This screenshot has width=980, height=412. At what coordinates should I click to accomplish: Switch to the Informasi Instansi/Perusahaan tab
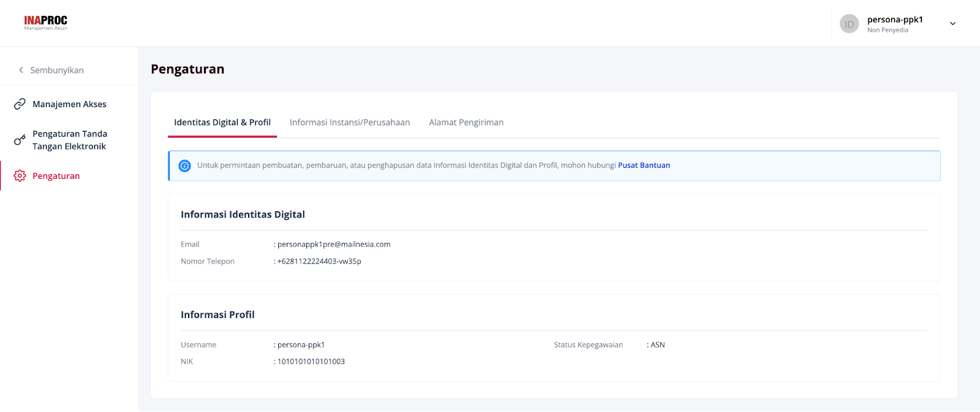[350, 122]
